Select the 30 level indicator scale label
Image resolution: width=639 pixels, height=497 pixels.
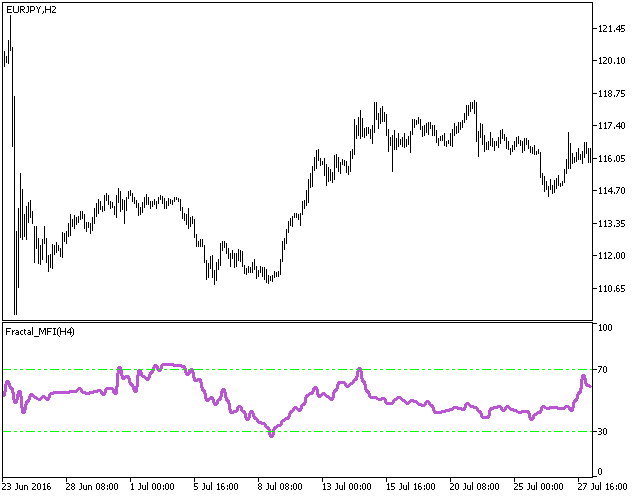[x=603, y=432]
